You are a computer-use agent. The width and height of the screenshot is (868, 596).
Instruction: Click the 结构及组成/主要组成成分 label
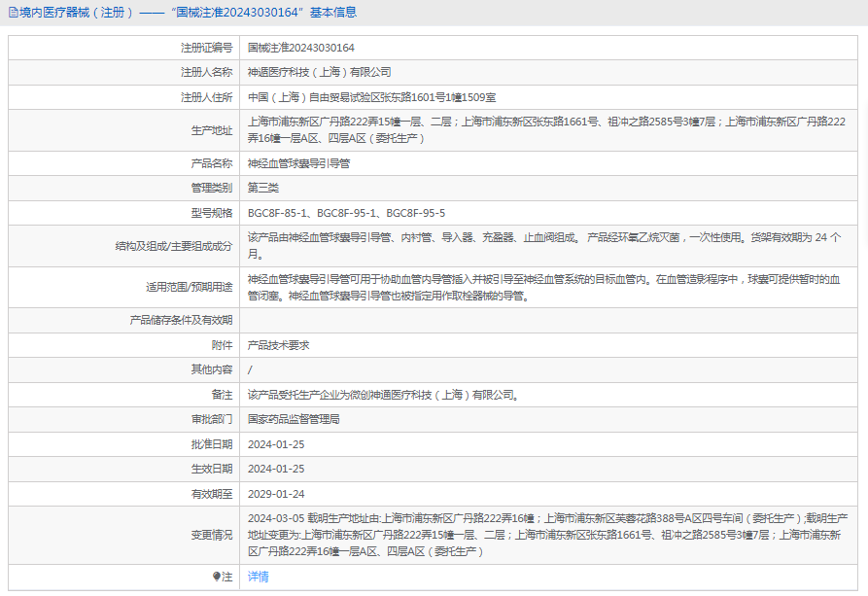pyautogui.click(x=174, y=246)
